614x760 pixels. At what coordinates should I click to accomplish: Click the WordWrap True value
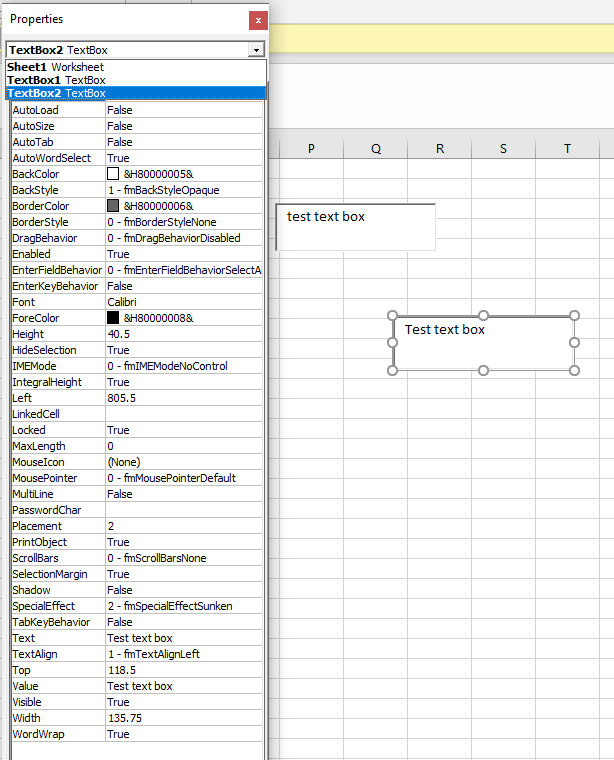[x=184, y=734]
